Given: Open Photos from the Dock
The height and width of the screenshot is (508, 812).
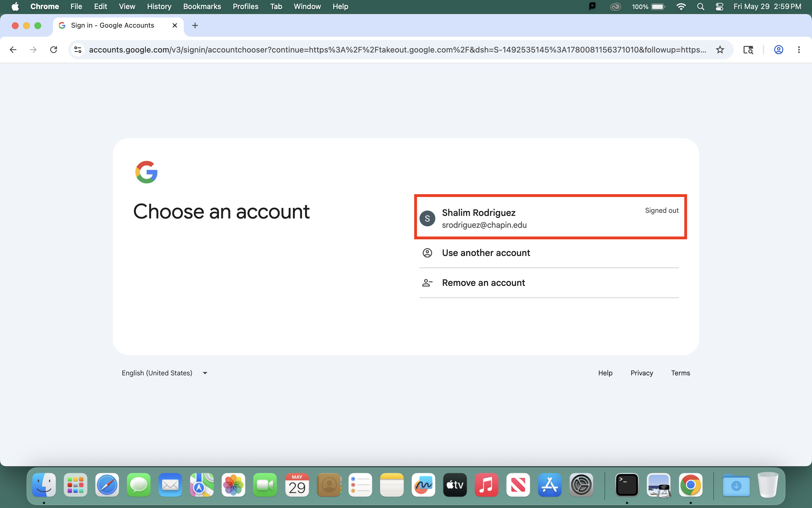Looking at the screenshot, I should tap(233, 485).
